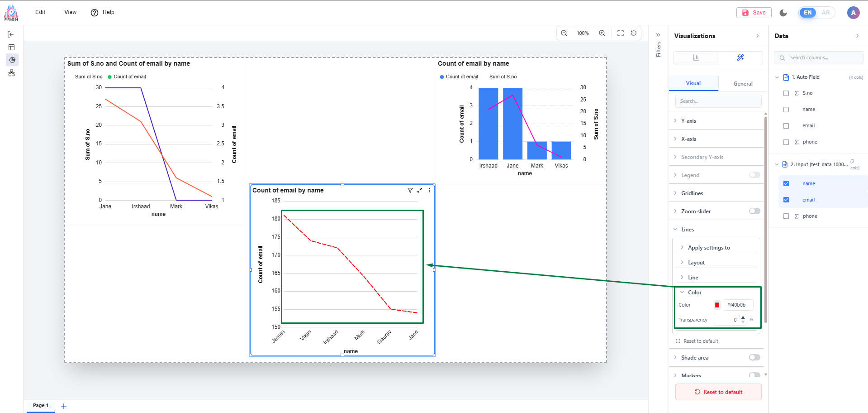
Task: Switch to the General tab
Action: coord(743,84)
